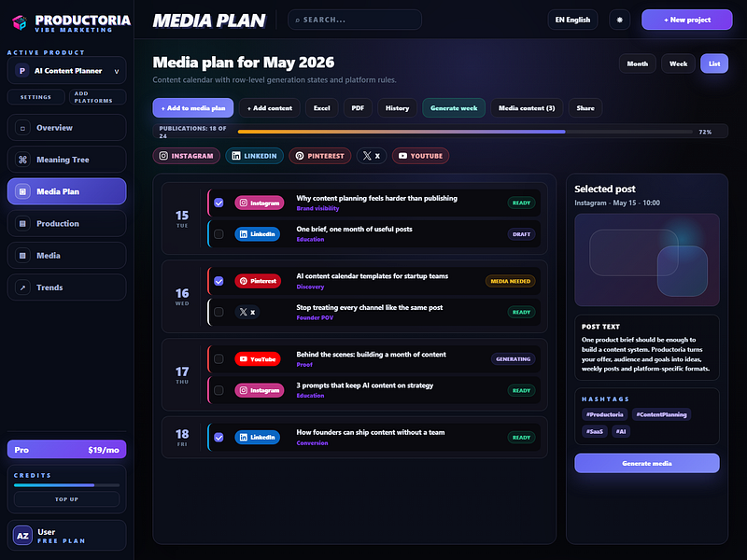Toggle the theme sun icon button
The image size is (747, 560).
tap(619, 20)
